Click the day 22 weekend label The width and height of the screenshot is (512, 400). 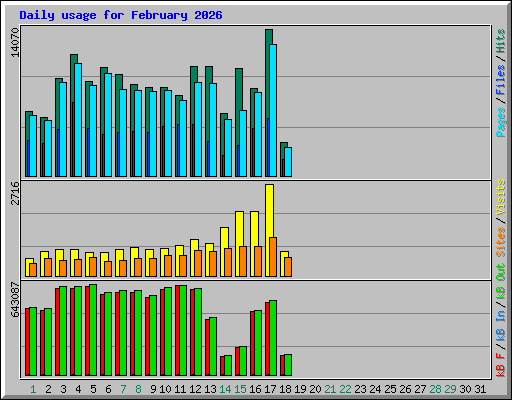pyautogui.click(x=345, y=389)
